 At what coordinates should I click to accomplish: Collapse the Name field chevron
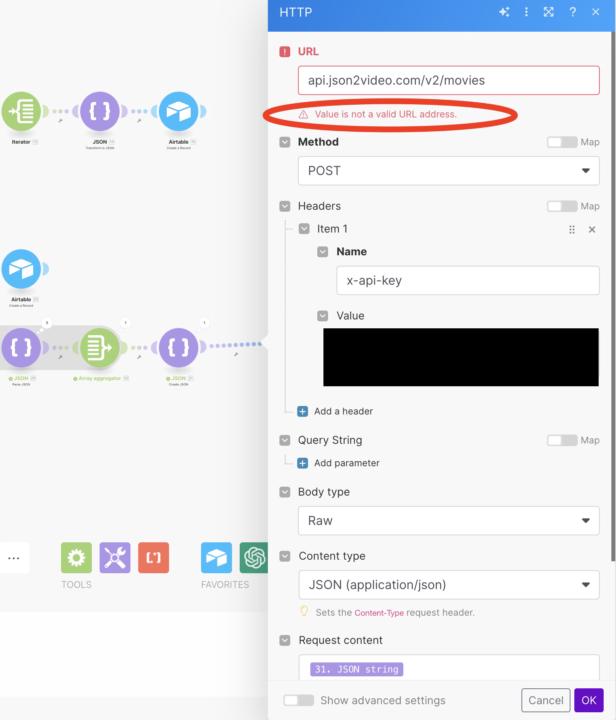coord(323,252)
